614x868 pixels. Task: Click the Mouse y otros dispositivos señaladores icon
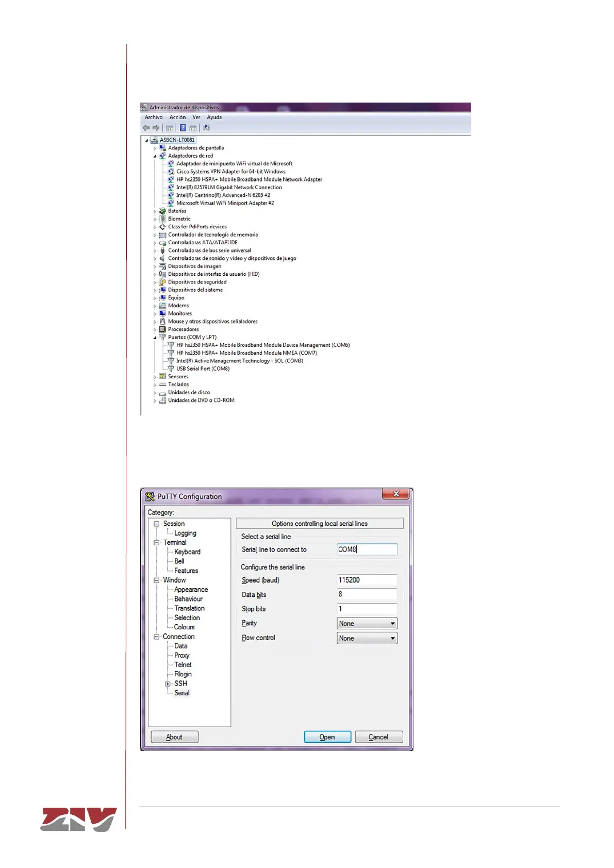(x=162, y=321)
